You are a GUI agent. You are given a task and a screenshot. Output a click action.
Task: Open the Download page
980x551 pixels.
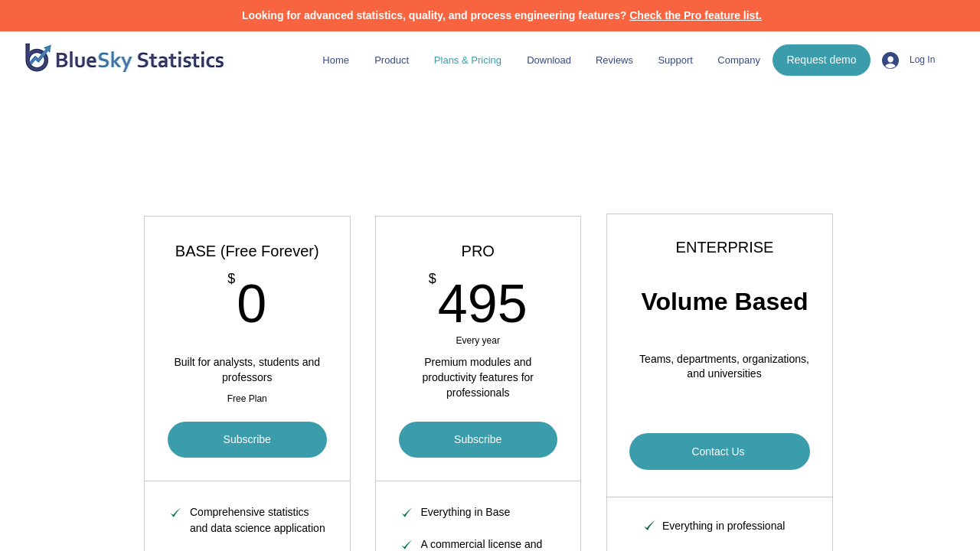(548, 60)
